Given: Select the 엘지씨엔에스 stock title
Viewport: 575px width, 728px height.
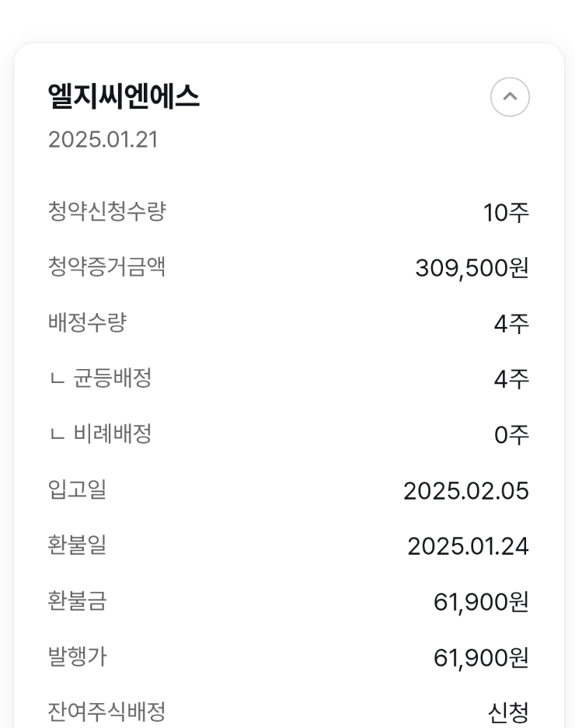Looking at the screenshot, I should (124, 96).
